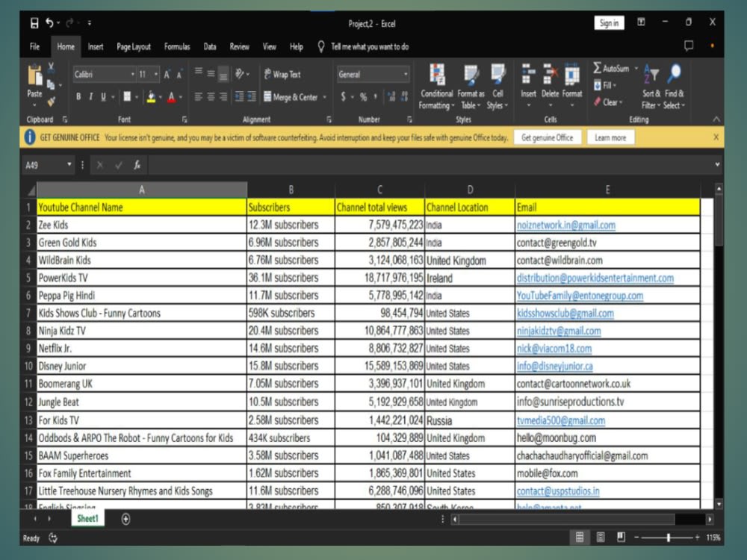Click the Sheet1 tab at the bottom
The height and width of the screenshot is (560, 747).
pos(87,518)
